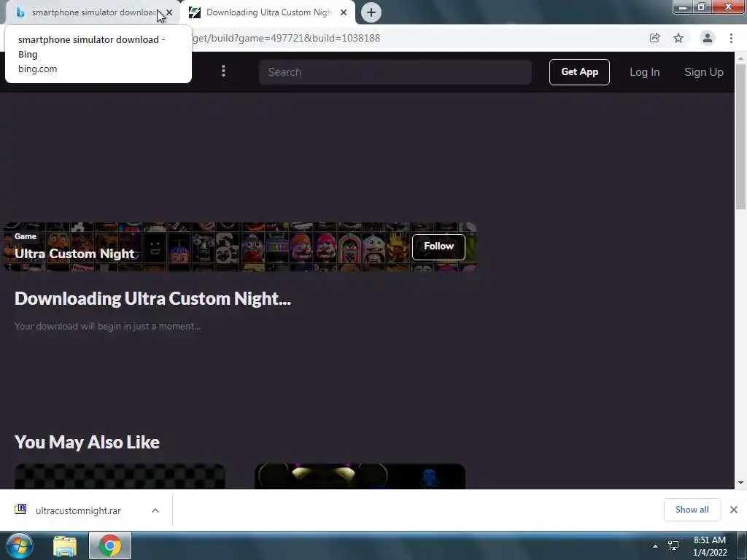Image resolution: width=747 pixels, height=560 pixels.
Task: Open the Game Jolt site three-dot menu
Action: 223,71
